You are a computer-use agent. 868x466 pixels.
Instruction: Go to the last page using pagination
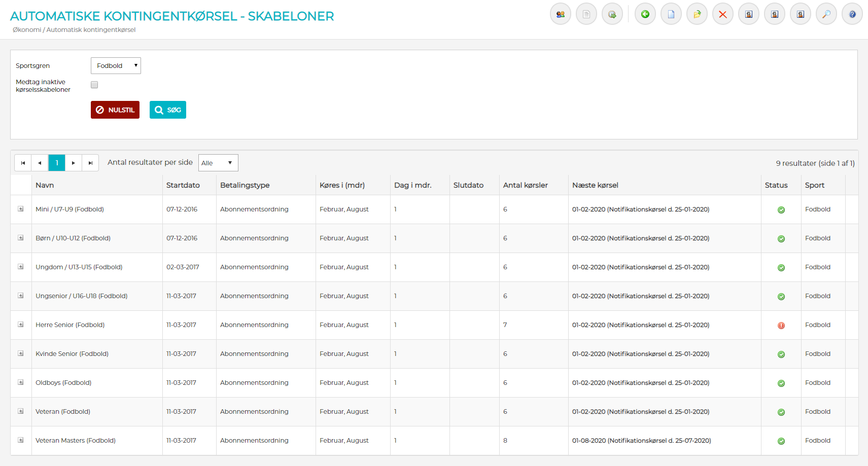point(90,163)
